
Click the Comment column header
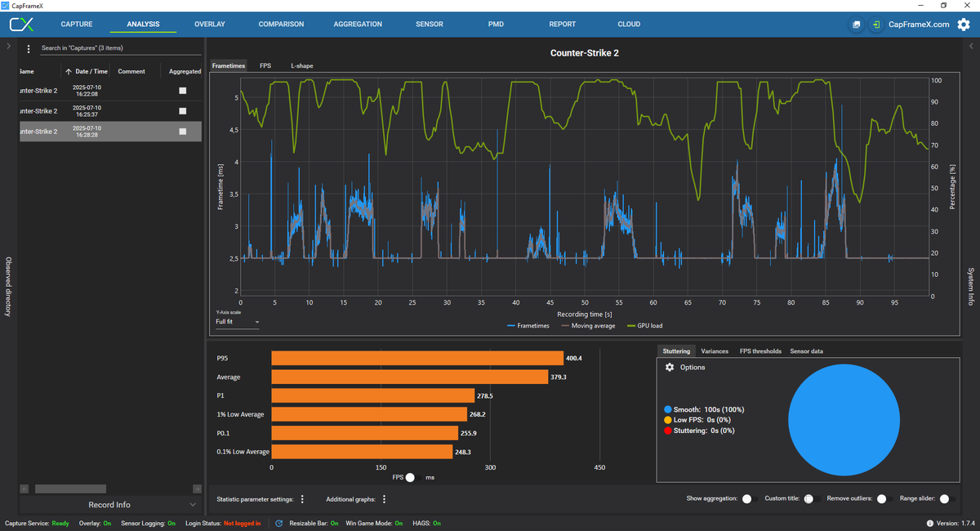[x=131, y=72]
